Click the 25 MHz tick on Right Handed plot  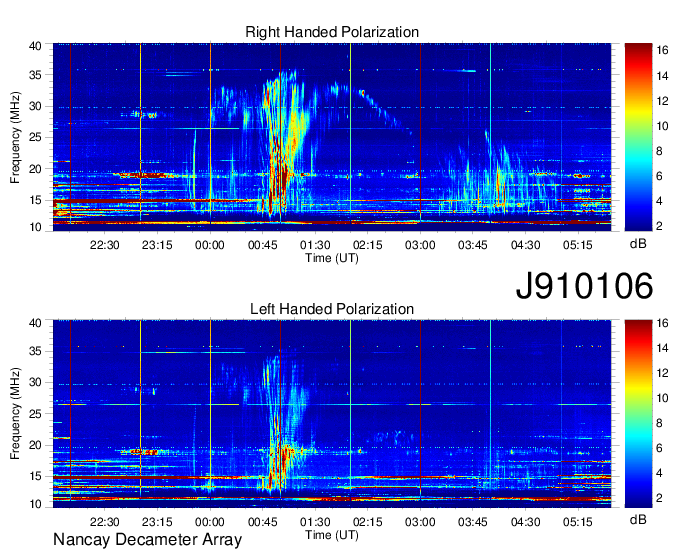coord(35,137)
